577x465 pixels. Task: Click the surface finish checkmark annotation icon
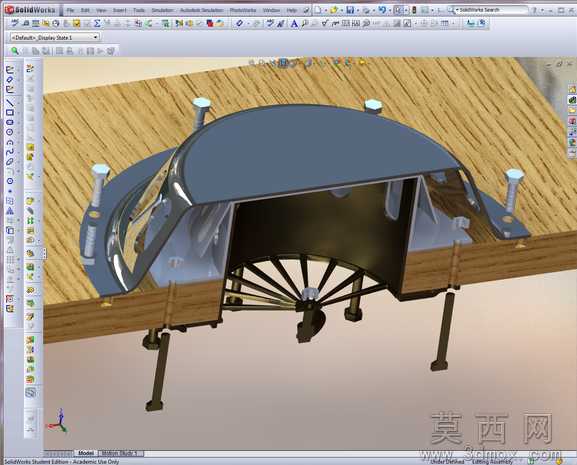[325, 24]
